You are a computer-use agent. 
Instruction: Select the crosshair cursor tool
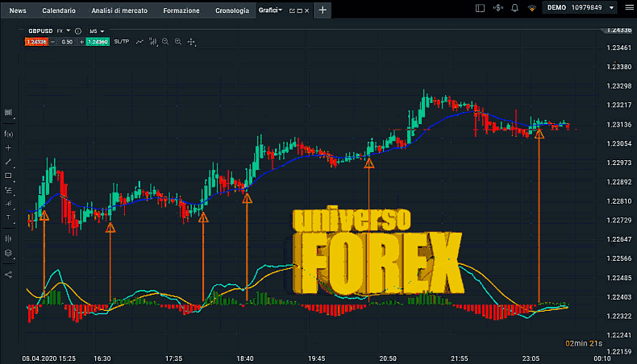pyautogui.click(x=8, y=148)
